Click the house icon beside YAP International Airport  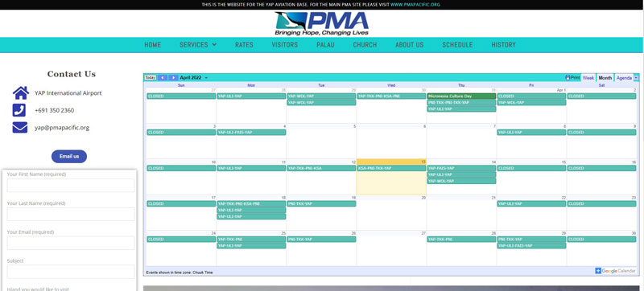[20, 93]
